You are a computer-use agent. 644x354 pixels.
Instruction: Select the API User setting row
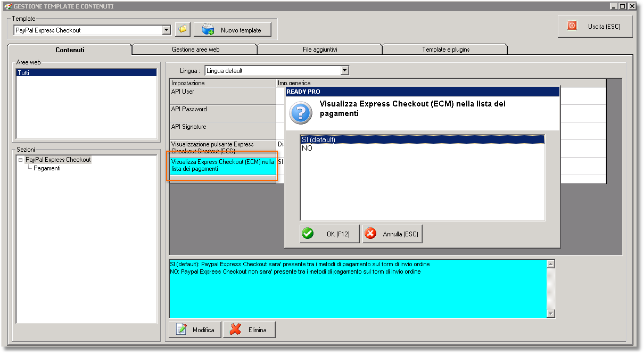point(222,96)
